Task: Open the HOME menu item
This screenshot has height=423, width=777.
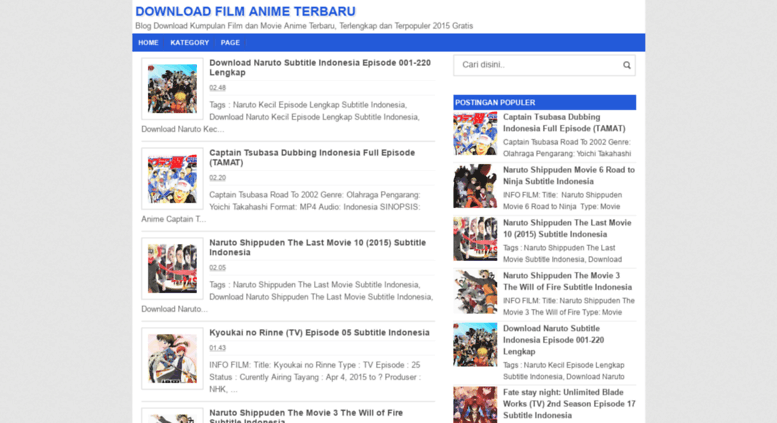Action: (x=148, y=43)
